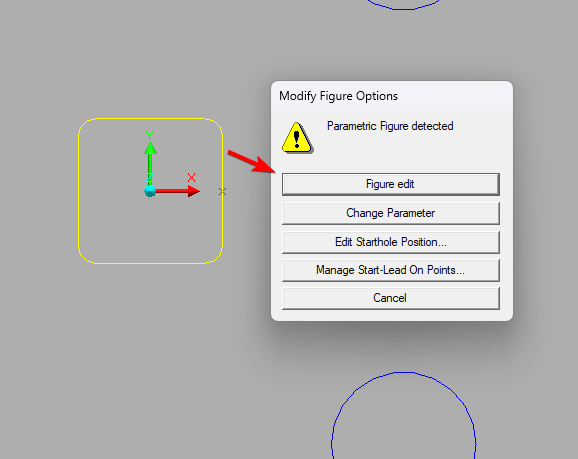Click the red X-axis arrow
578x459 pixels.
pos(177,191)
